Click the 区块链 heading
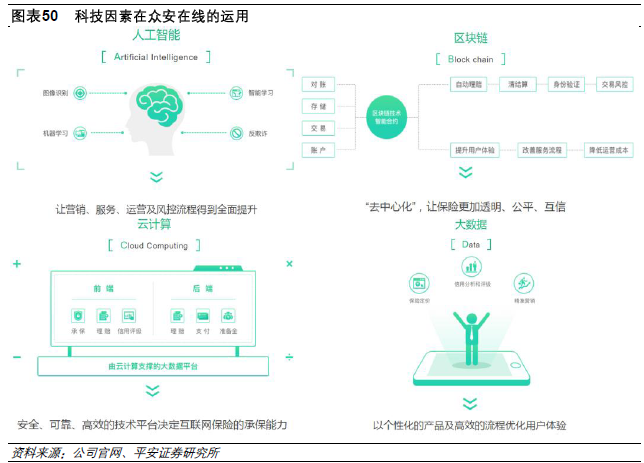The height and width of the screenshot is (463, 644). [x=471, y=38]
